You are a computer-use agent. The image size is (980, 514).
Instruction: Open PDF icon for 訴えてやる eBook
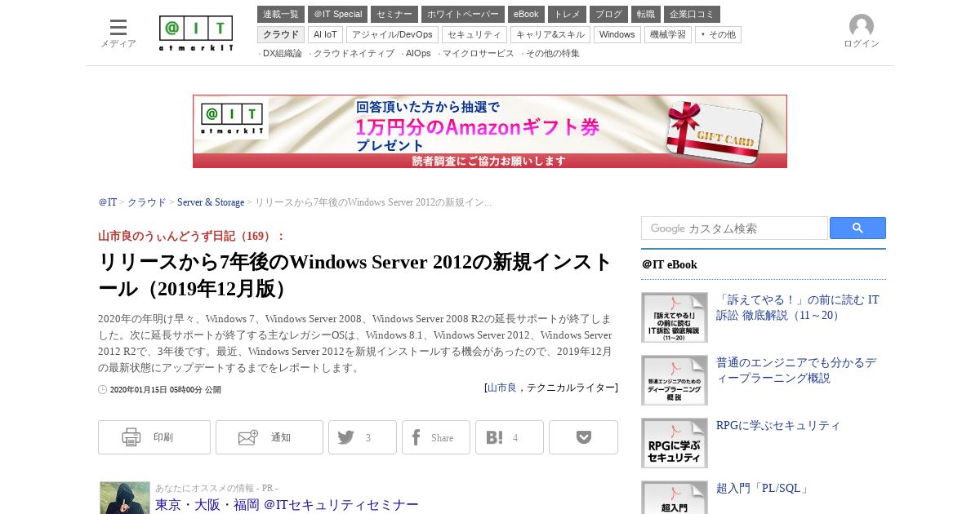point(675,317)
